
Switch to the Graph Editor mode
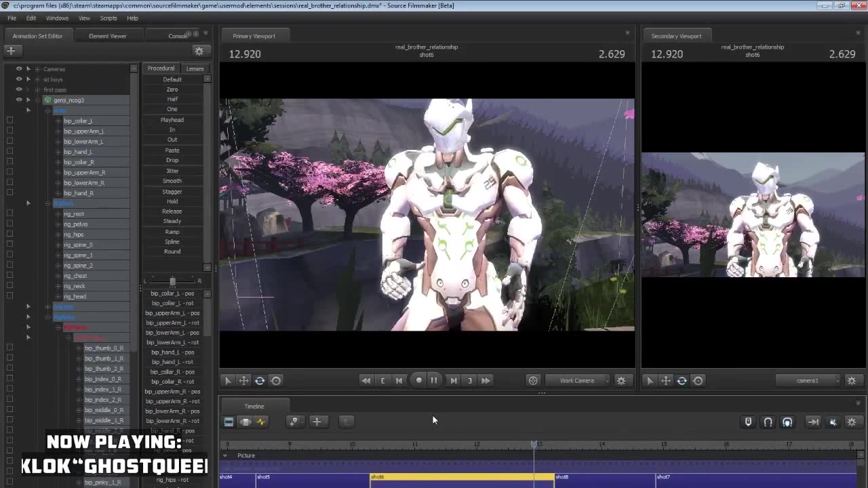point(261,422)
